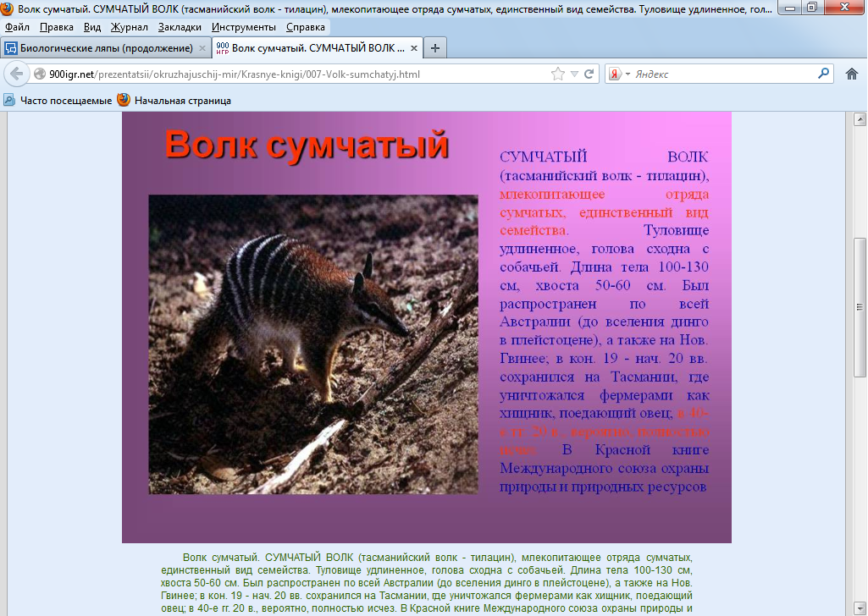Reload the page with the refresh icon

coord(589,74)
